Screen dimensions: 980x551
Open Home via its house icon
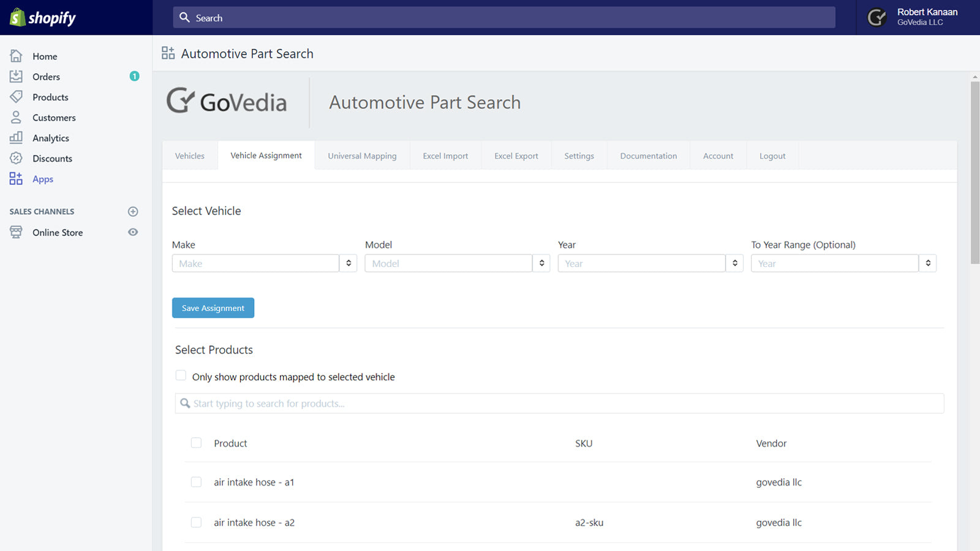(x=16, y=56)
